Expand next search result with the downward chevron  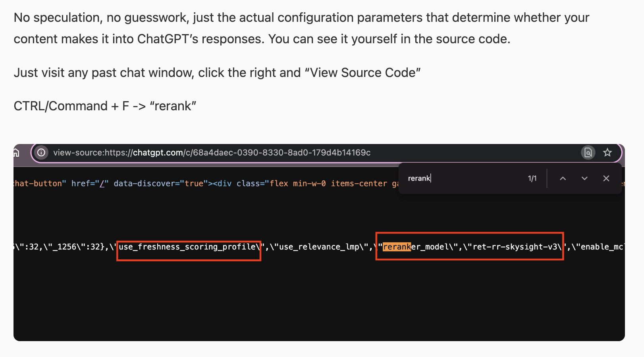[584, 178]
